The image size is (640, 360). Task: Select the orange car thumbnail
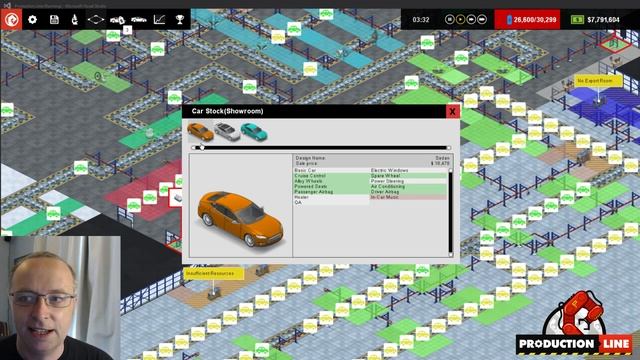200,131
